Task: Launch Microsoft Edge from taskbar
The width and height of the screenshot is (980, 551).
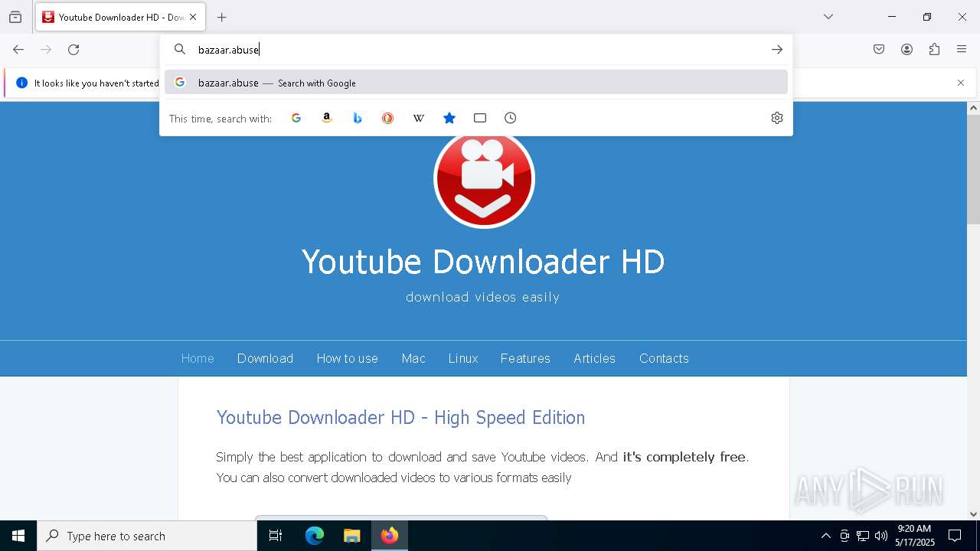Action: (315, 536)
